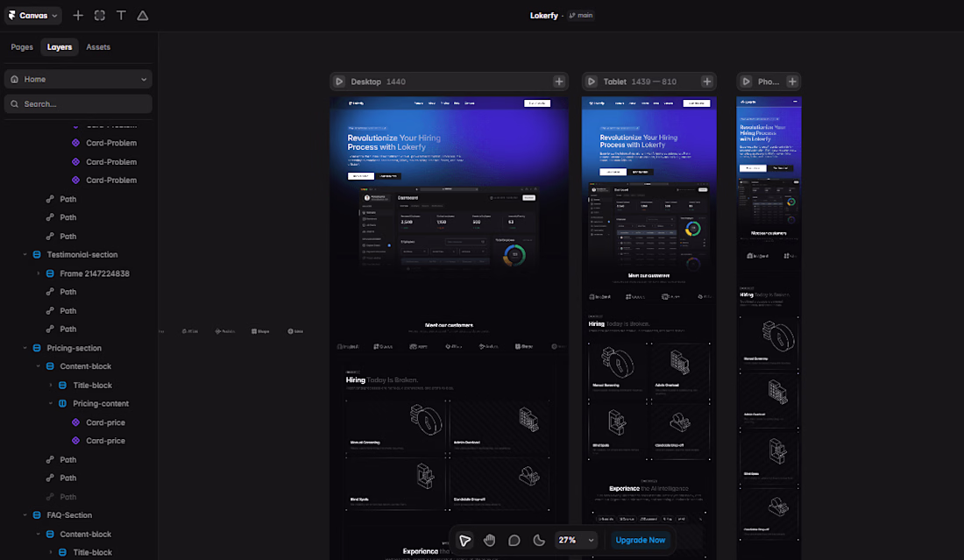
Task: Collapse Content-block under Pricing-section
Action: click(38, 366)
